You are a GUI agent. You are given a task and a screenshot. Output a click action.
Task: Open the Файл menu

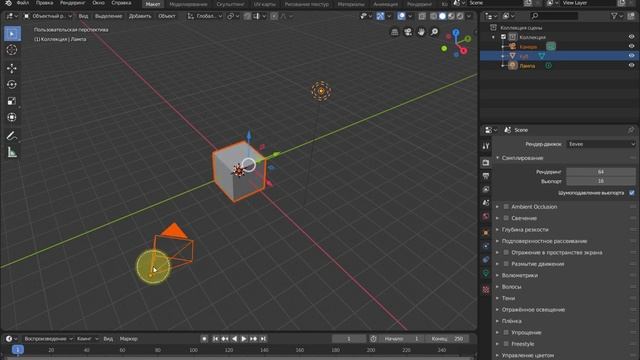coord(22,3)
